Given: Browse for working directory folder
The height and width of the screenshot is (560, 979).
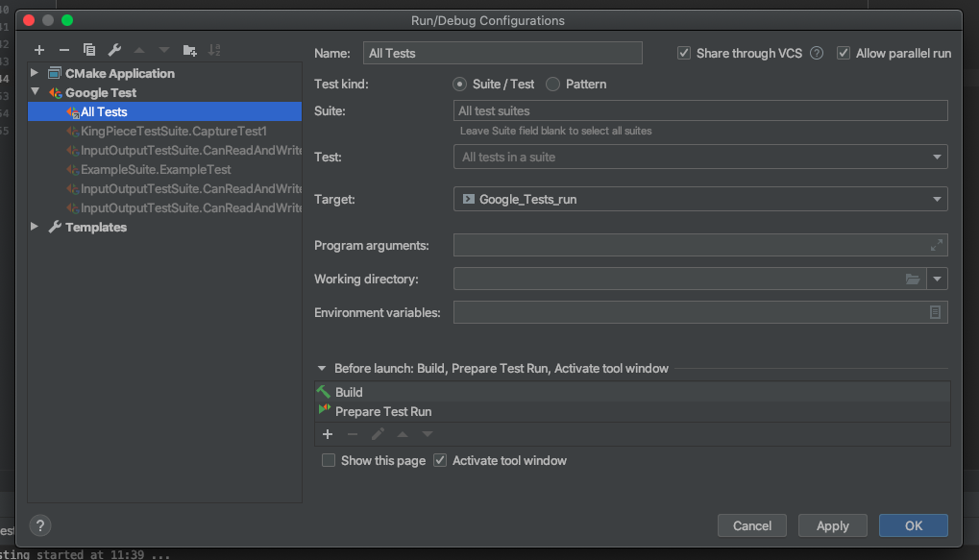Looking at the screenshot, I should coord(913,279).
